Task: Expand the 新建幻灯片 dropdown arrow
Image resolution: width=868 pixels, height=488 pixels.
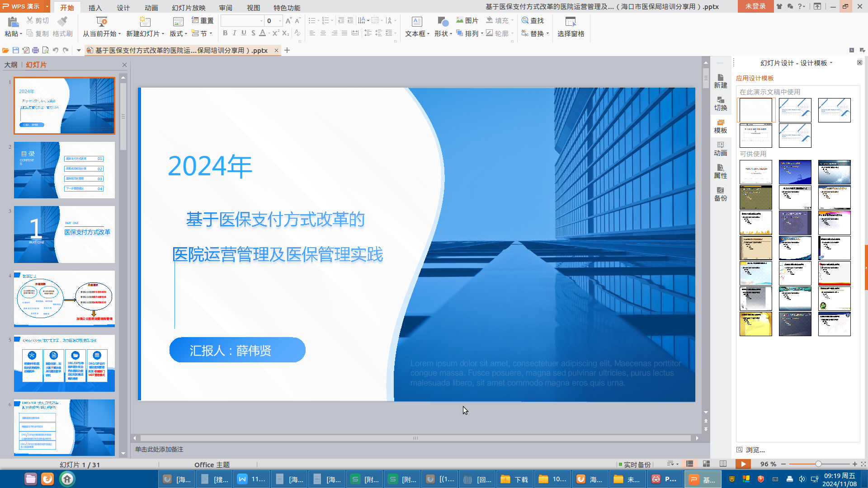Action: 163,34
